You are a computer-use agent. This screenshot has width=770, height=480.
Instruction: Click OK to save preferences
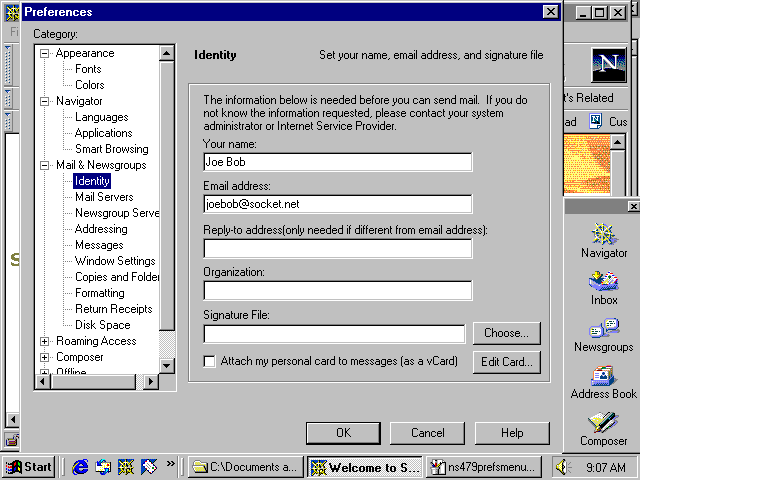click(x=343, y=433)
